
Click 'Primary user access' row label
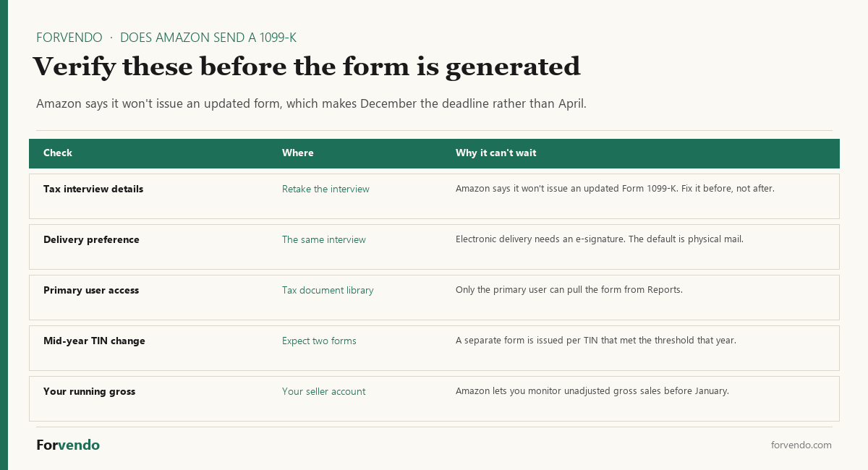point(91,290)
